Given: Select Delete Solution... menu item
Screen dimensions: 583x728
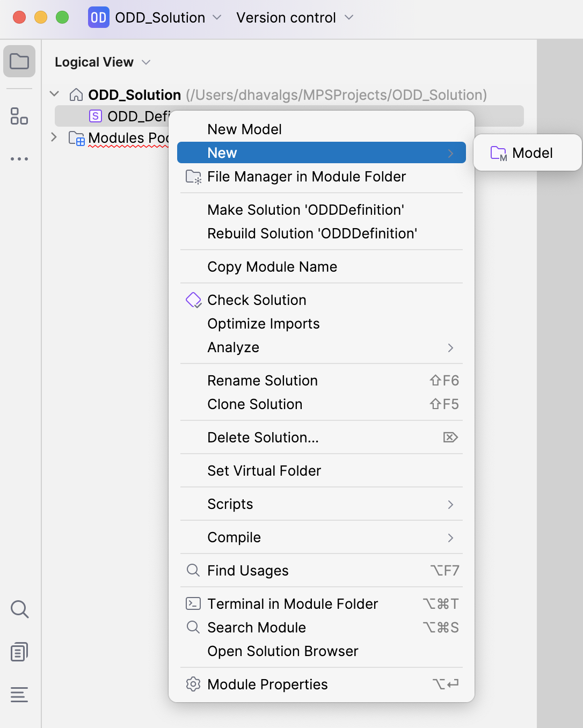Looking at the screenshot, I should tap(263, 438).
